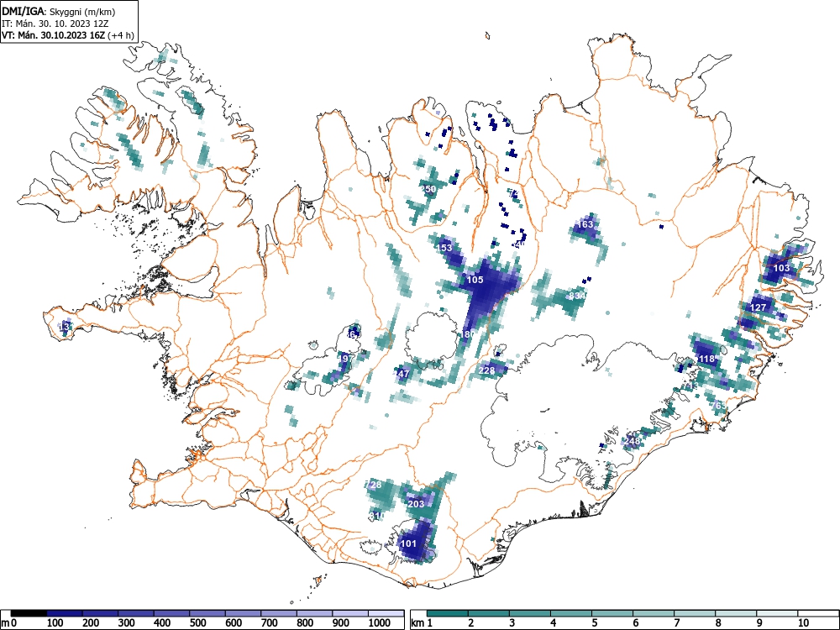Viewport: 840px width, 630px height.
Task: Select the '118' visibility value
Action: click(707, 359)
